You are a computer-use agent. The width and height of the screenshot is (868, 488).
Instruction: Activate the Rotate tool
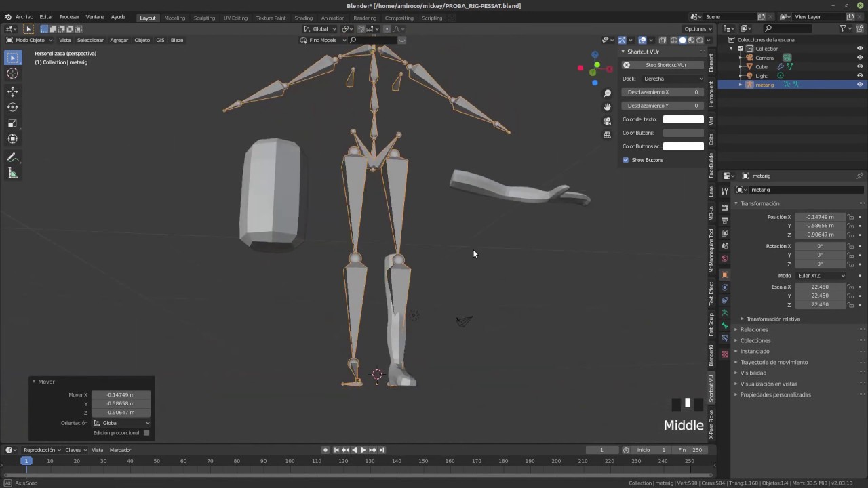(12, 107)
